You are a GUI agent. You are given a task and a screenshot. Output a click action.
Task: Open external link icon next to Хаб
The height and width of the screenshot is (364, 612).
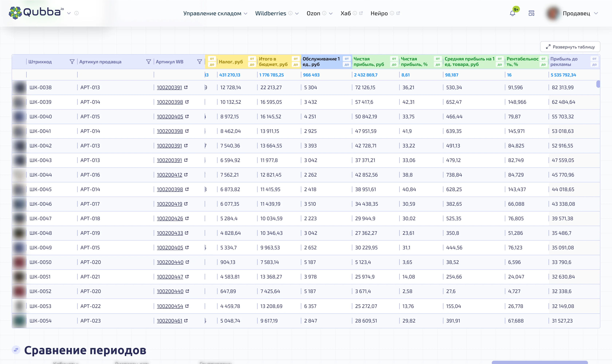361,13
